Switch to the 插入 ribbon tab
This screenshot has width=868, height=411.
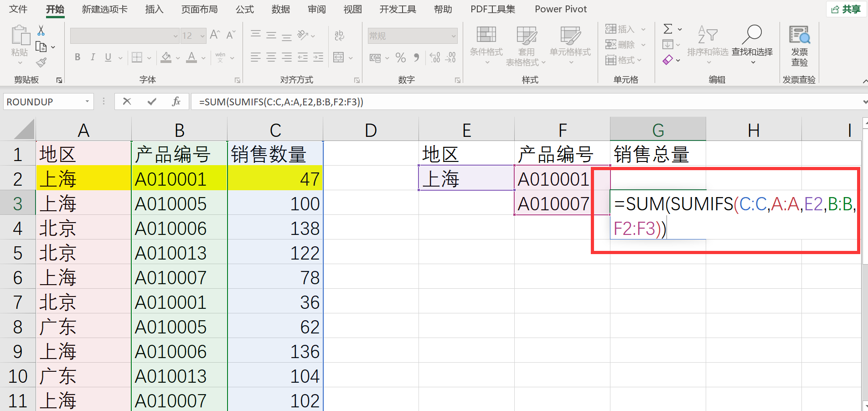tap(154, 9)
